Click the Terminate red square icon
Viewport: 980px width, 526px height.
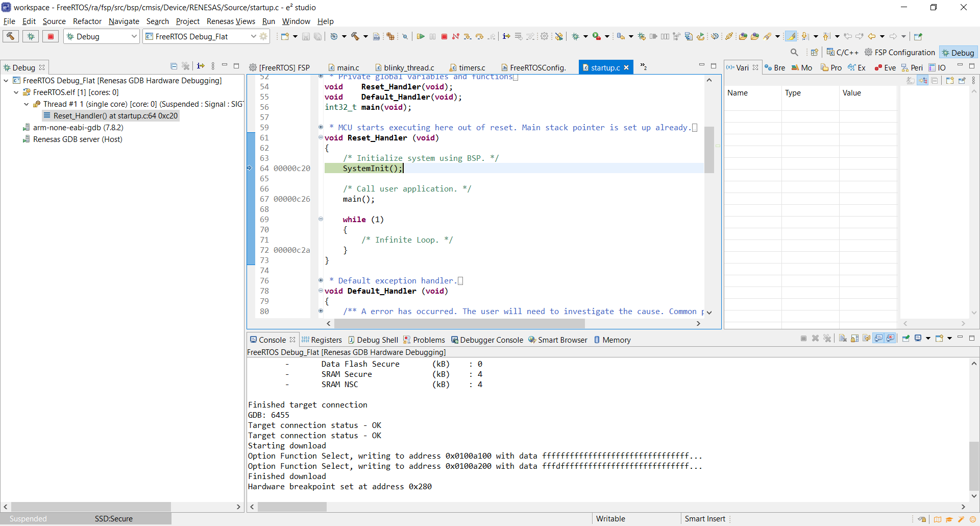click(444, 36)
